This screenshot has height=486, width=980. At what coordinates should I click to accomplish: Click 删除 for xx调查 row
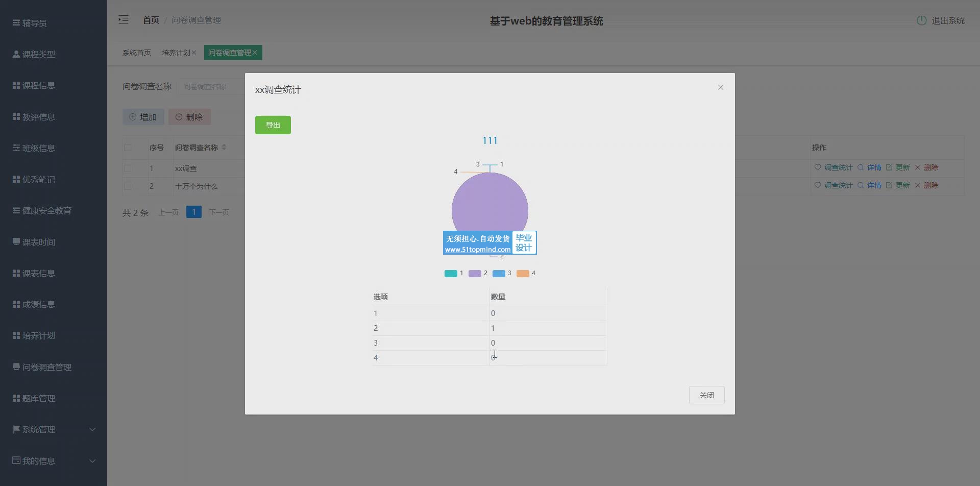(x=926, y=167)
